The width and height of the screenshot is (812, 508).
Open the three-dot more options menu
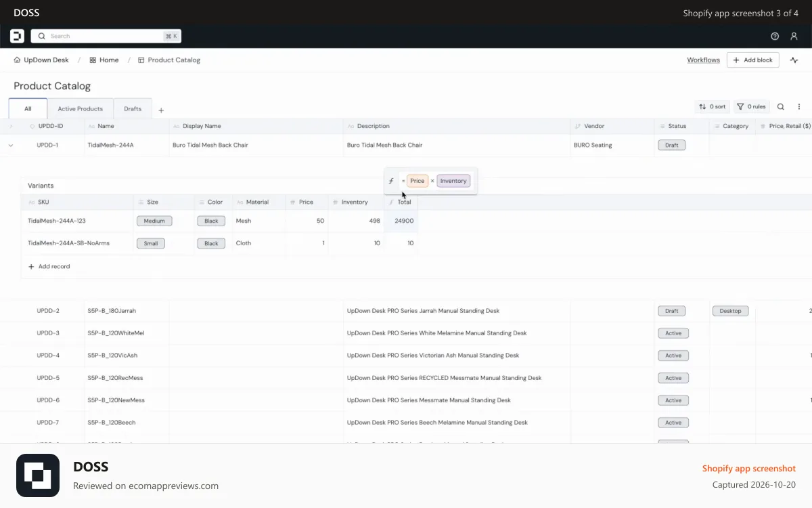pos(798,106)
